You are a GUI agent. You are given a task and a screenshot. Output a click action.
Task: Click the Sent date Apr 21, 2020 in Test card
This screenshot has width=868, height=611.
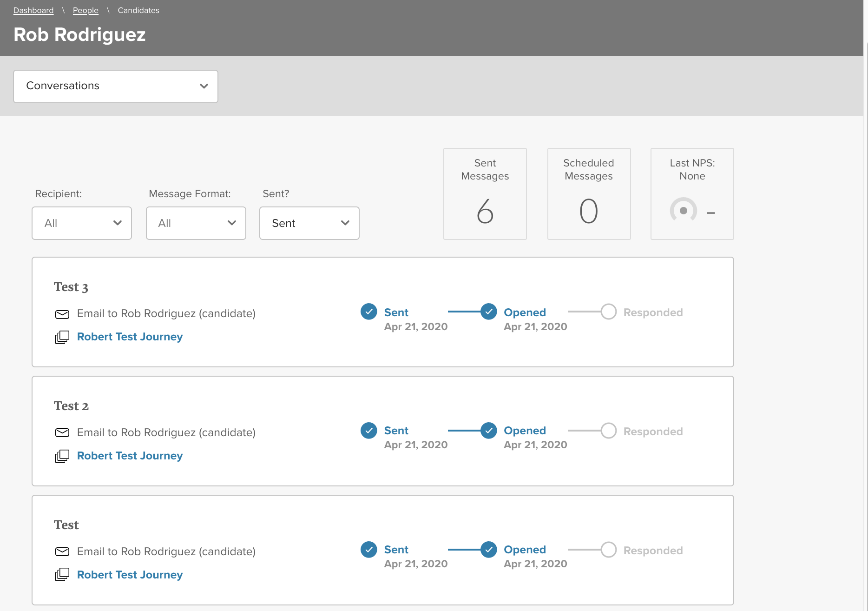point(416,564)
